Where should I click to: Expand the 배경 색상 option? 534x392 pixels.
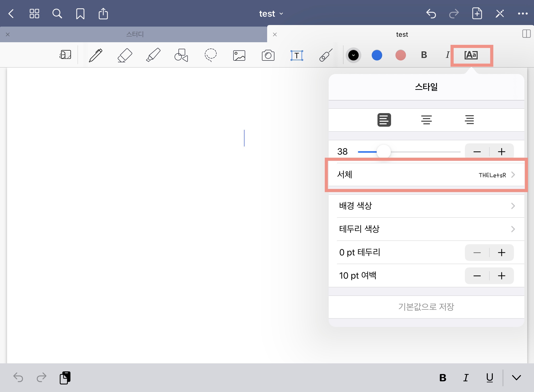point(426,206)
